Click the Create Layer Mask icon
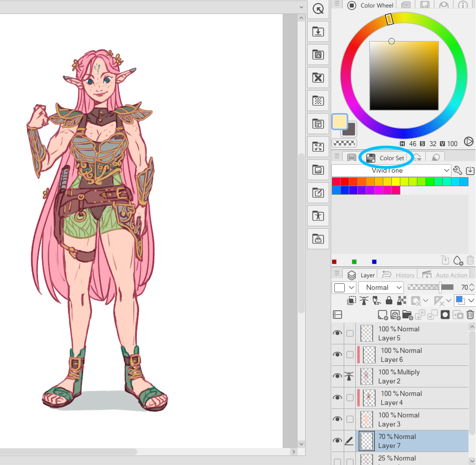 coord(445,315)
